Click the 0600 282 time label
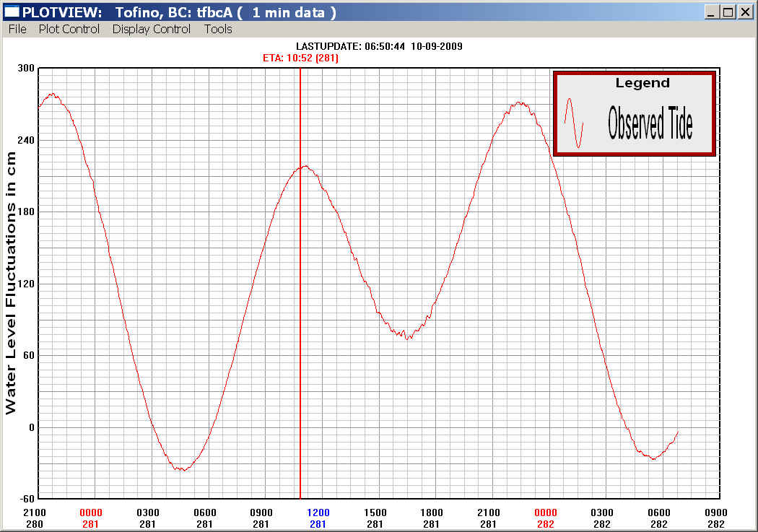 click(659, 518)
